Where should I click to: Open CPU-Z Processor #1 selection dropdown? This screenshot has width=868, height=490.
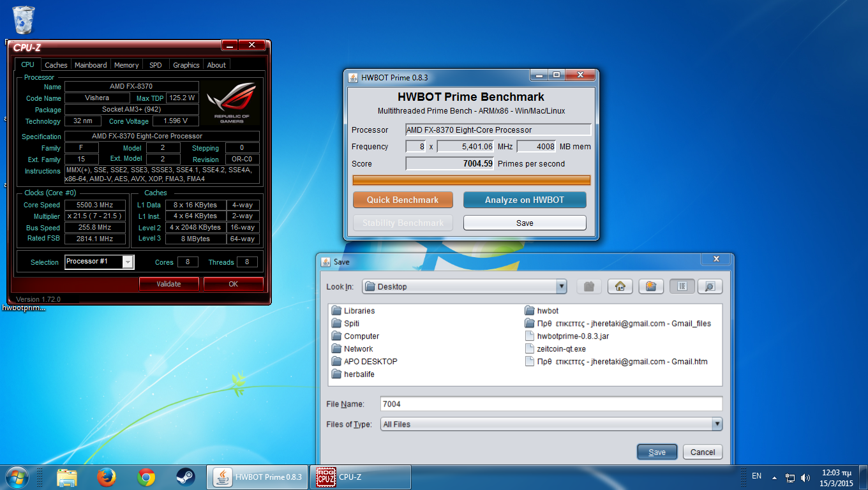pyautogui.click(x=128, y=262)
